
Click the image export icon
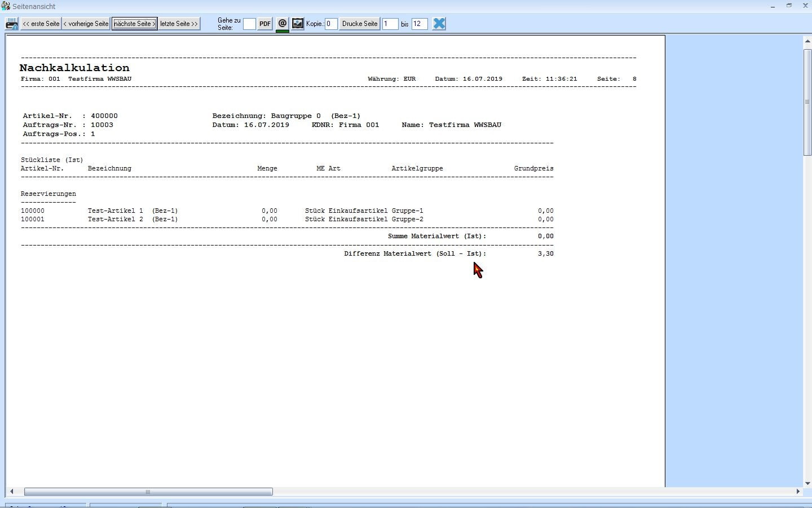[298, 24]
